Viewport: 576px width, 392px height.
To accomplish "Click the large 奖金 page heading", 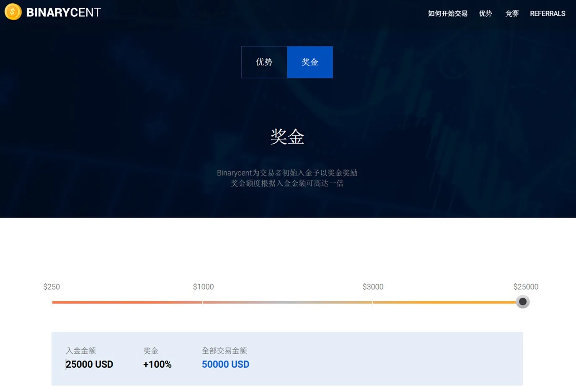I will 287,137.
